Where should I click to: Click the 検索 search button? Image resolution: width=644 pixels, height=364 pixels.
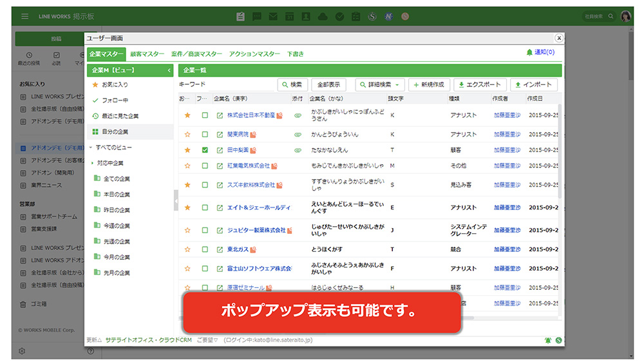[x=292, y=84]
